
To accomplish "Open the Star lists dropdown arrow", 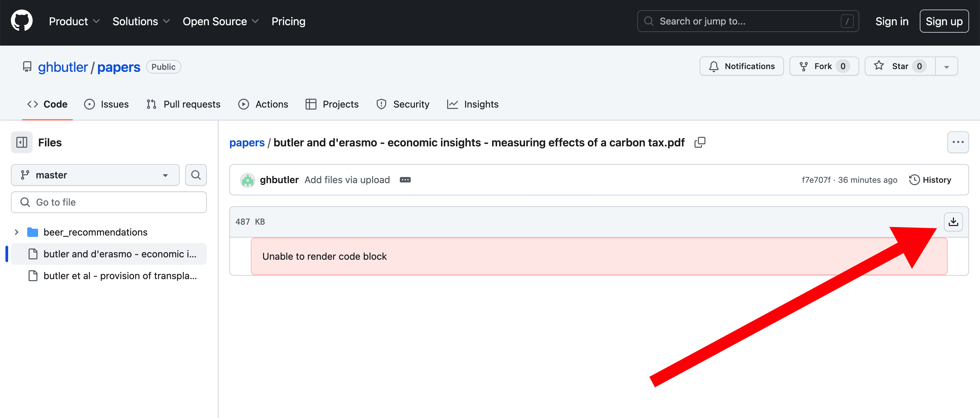I will [x=946, y=67].
